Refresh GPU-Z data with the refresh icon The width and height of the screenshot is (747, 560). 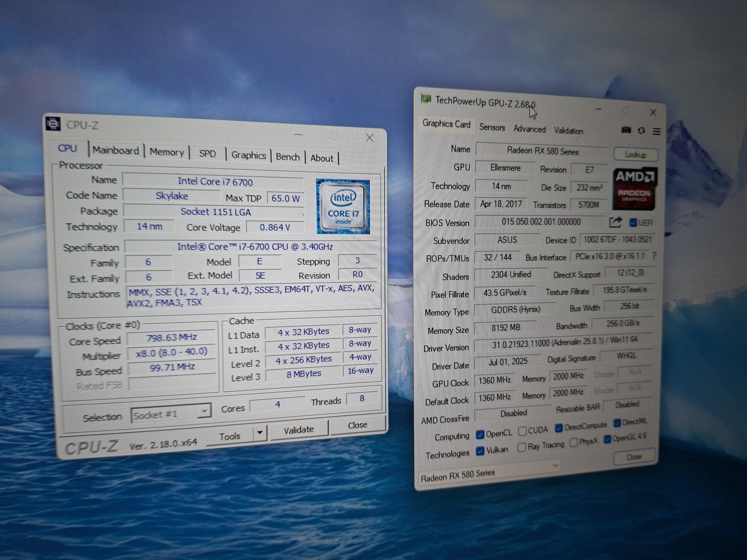coord(641,130)
